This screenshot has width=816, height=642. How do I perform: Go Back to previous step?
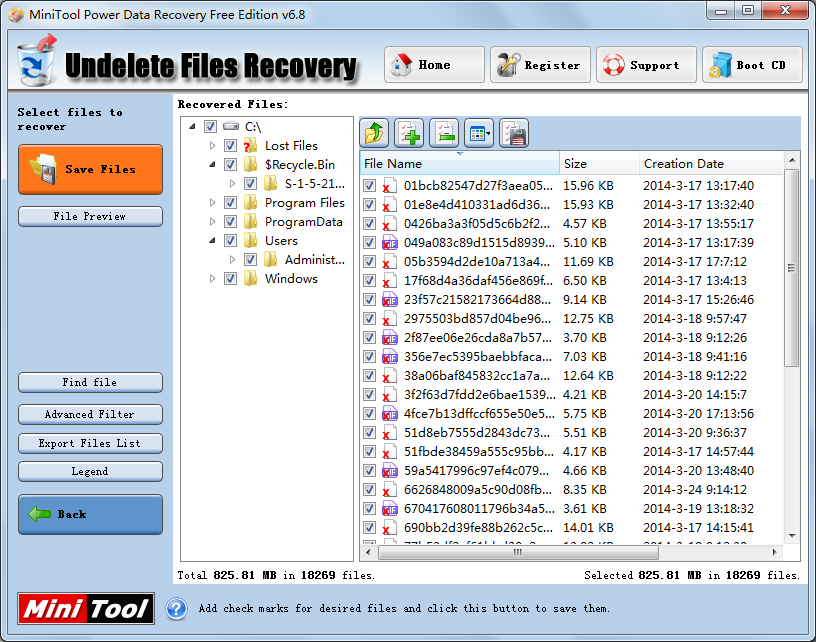point(91,515)
